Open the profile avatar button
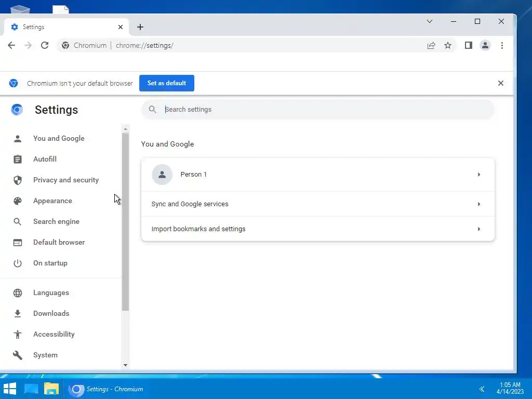 click(x=485, y=46)
